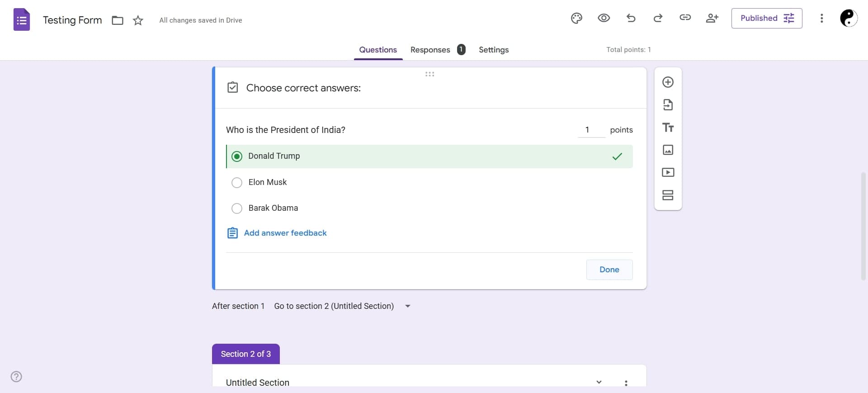Click the Import questions icon
The width and height of the screenshot is (868, 393).
pyautogui.click(x=668, y=105)
